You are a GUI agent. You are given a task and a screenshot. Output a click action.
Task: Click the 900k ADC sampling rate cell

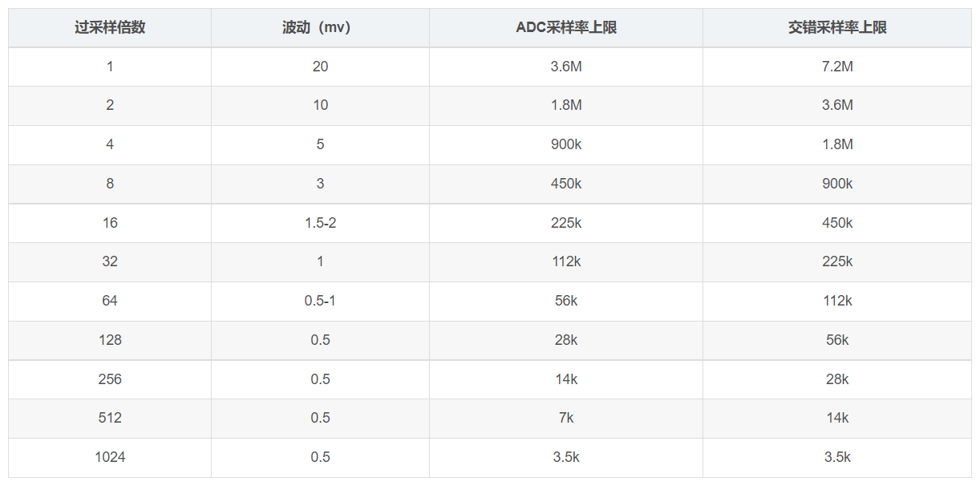(x=566, y=144)
